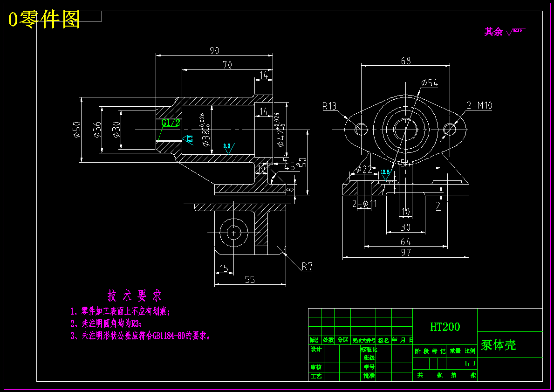This screenshot has height=392, width=554.
Task: Select the "标准化" cell
Action: [x=369, y=349]
